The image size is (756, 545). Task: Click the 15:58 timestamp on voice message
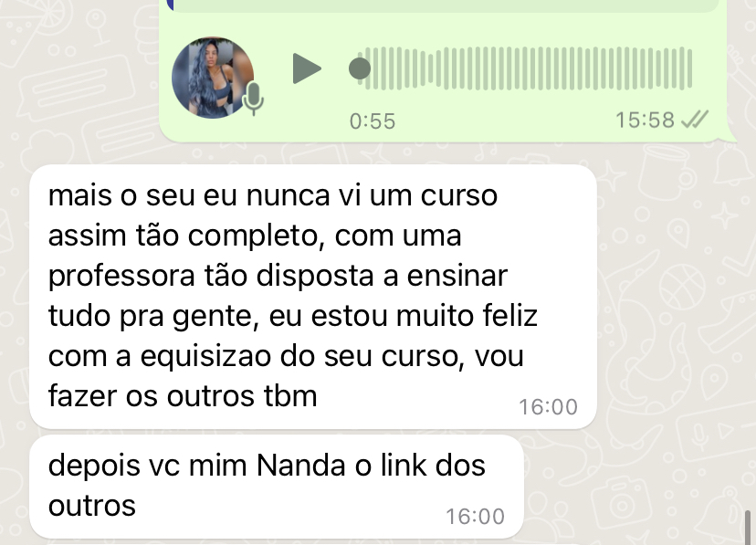(645, 120)
